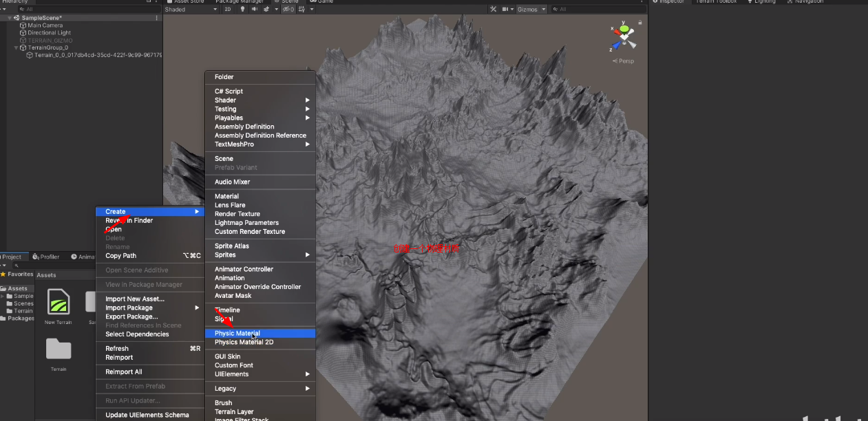Select the Assets folder in Project tree
The height and width of the screenshot is (421, 868).
coord(17,289)
